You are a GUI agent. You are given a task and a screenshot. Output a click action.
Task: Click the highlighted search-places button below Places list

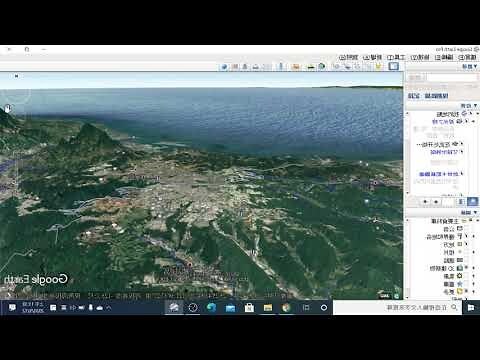click(x=472, y=201)
